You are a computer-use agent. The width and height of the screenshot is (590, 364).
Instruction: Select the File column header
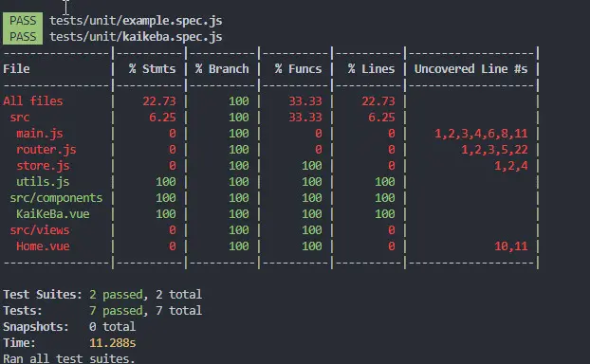tap(16, 69)
